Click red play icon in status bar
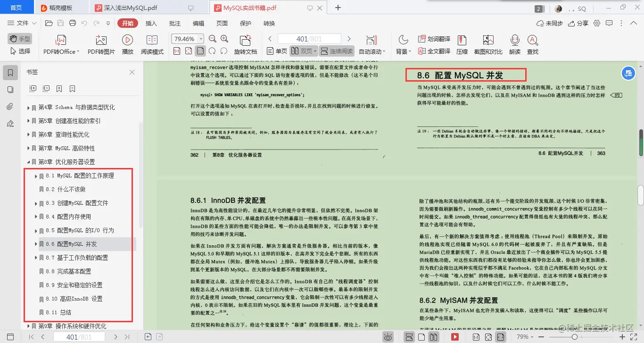The width and height of the screenshot is (644, 343). (454, 337)
